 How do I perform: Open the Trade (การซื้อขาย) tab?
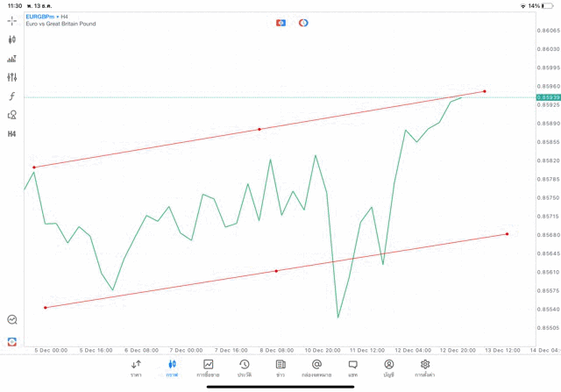click(x=209, y=367)
